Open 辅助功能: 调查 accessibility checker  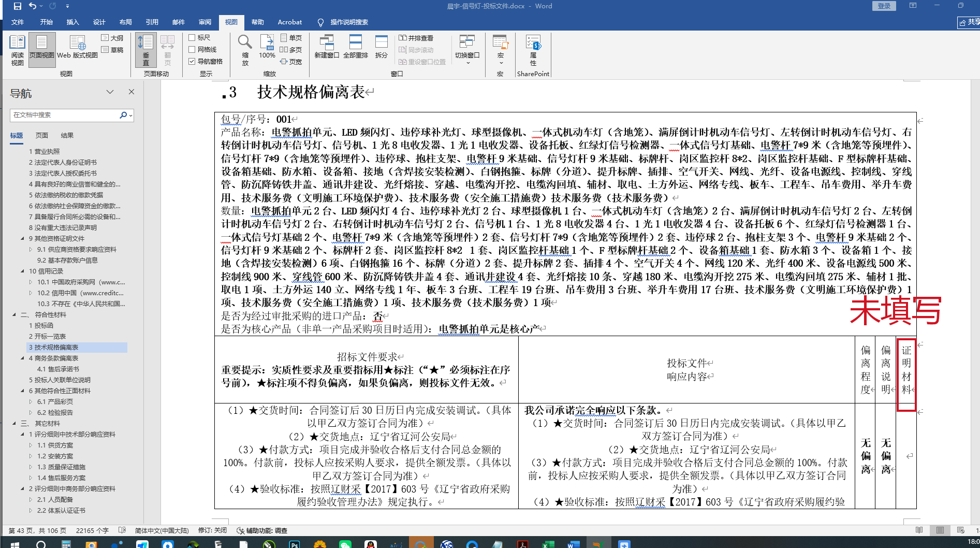[x=262, y=530]
